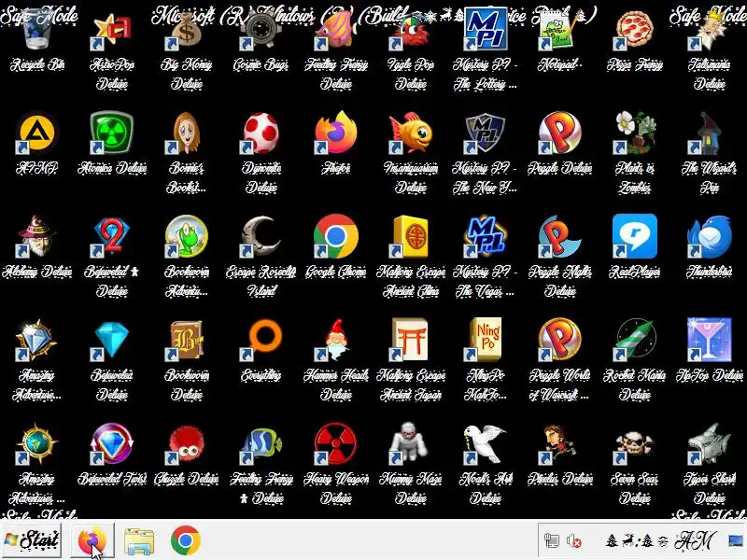Select Bejeweled Deluxe blue gem icon
Screen dimensions: 747x560
(x=112, y=340)
